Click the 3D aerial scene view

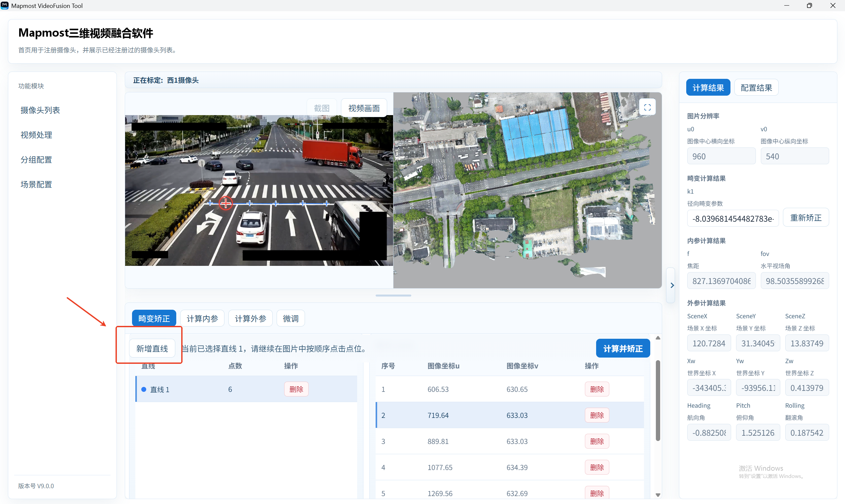(x=527, y=190)
